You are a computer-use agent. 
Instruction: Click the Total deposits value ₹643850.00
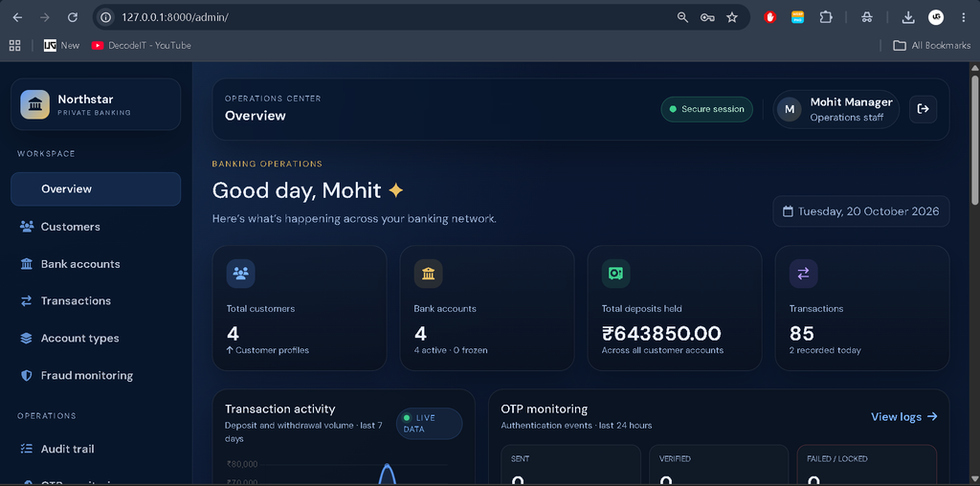click(x=661, y=334)
